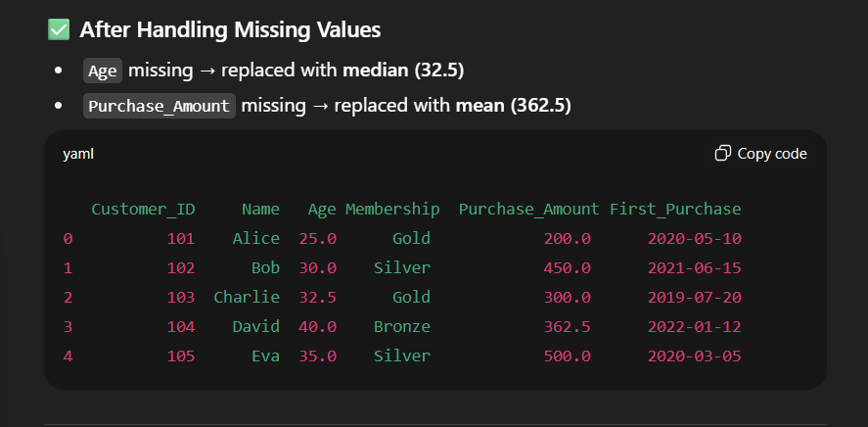868x427 pixels.
Task: Click the name Alice in the table
Action: click(x=256, y=238)
